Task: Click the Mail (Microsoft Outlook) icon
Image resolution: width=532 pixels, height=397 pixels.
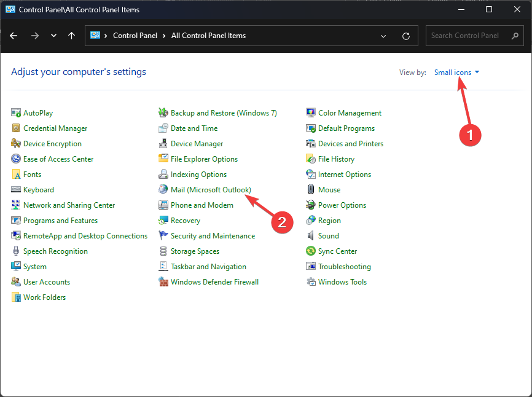Action: coord(163,189)
